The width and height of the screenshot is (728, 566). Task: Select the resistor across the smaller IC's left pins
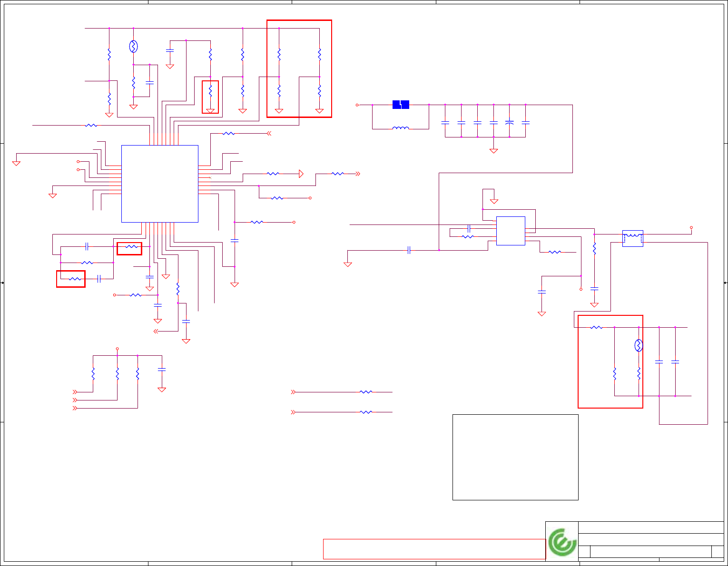pos(468,236)
